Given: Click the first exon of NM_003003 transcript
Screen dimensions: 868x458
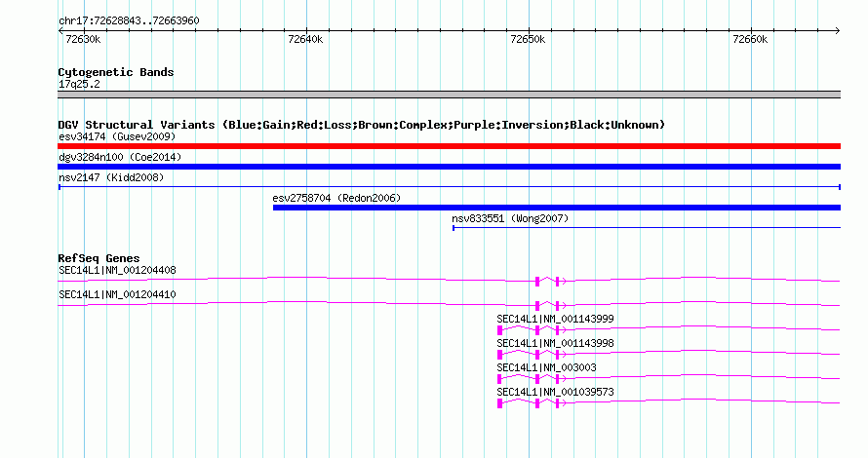Looking at the screenshot, I should pyautogui.click(x=500, y=379).
